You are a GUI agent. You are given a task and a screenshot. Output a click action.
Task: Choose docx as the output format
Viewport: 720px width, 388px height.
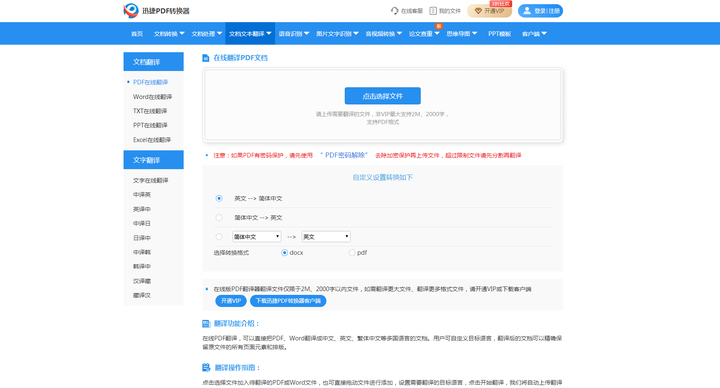click(x=284, y=253)
